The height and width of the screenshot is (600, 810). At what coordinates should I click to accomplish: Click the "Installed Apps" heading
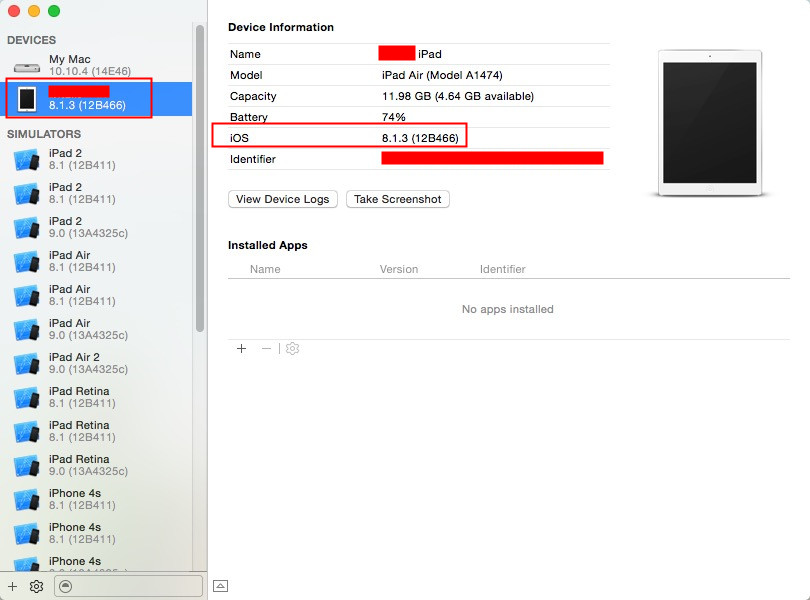click(x=268, y=245)
